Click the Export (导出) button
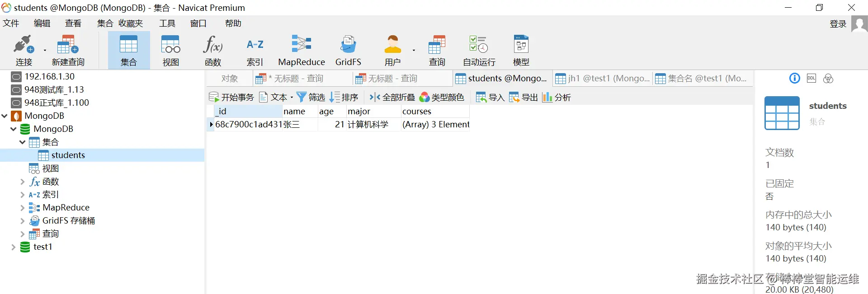Image resolution: width=868 pixels, height=294 pixels. 524,97
